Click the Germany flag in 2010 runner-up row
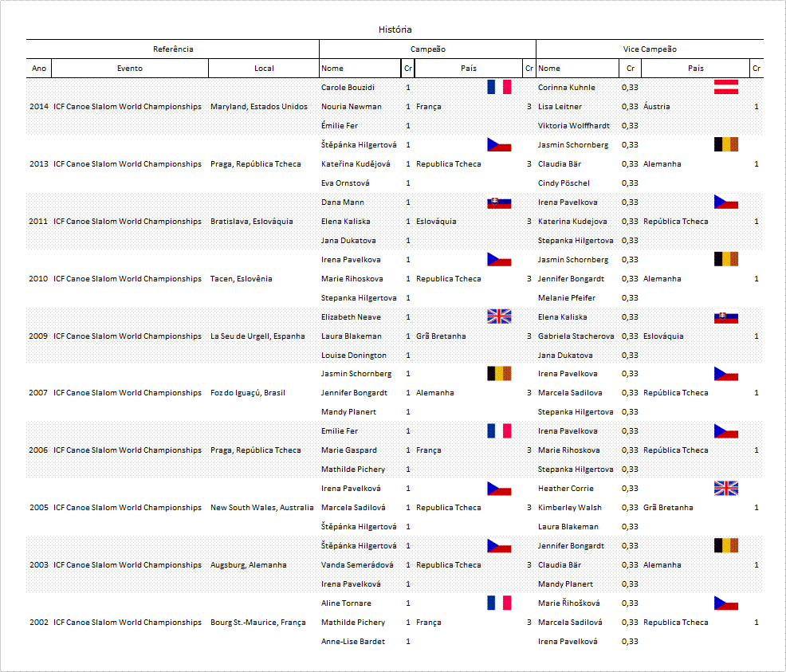Image resolution: width=786 pixels, height=672 pixels. 726,259
